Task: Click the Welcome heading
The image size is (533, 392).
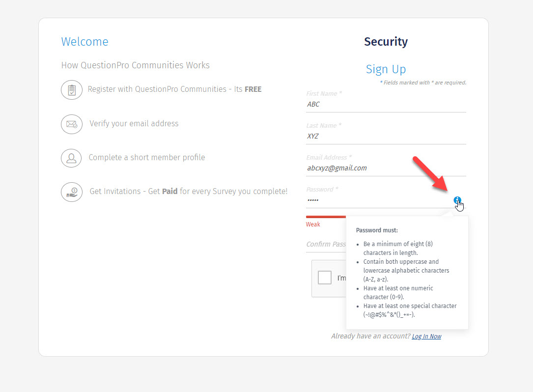Action: click(x=84, y=42)
